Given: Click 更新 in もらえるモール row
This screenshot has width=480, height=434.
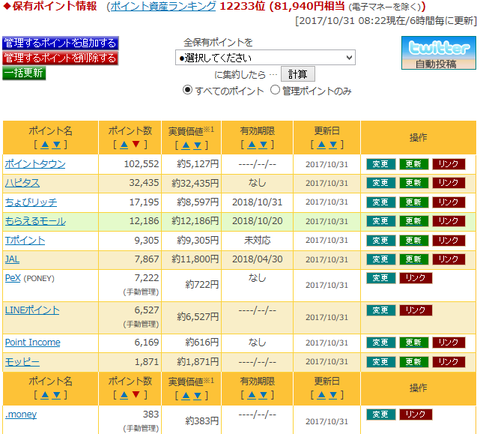Looking at the screenshot, I should coord(414,221).
